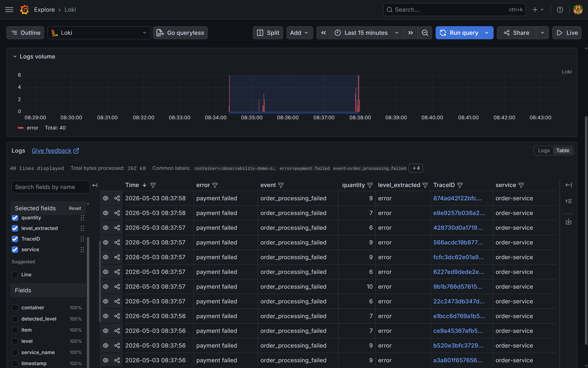Click drag handle beside service field

click(x=82, y=250)
